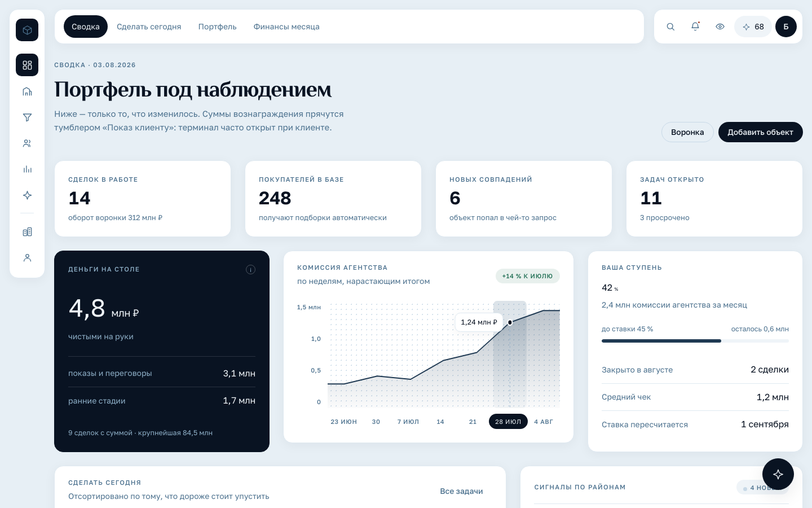Click the «ранние стадии» row
This screenshot has height=508, width=812.
[162, 401]
